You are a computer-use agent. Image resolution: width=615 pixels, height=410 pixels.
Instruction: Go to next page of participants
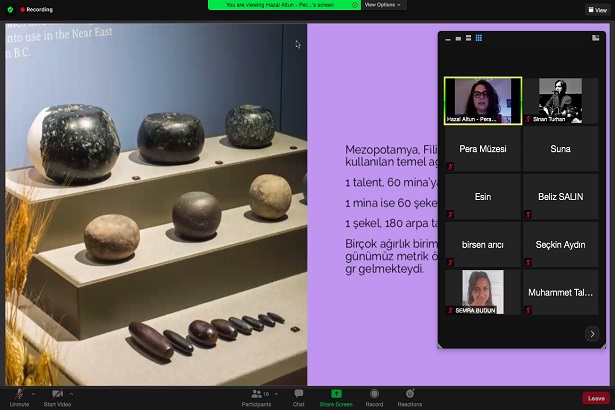591,334
